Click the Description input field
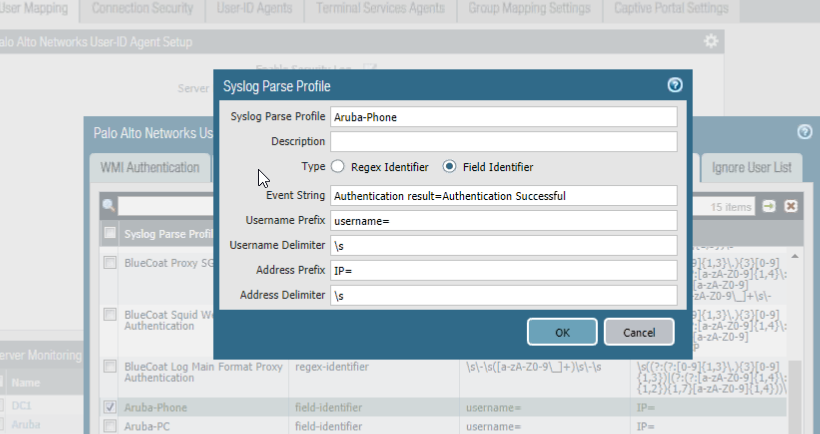The height and width of the screenshot is (434, 820). coord(504,142)
